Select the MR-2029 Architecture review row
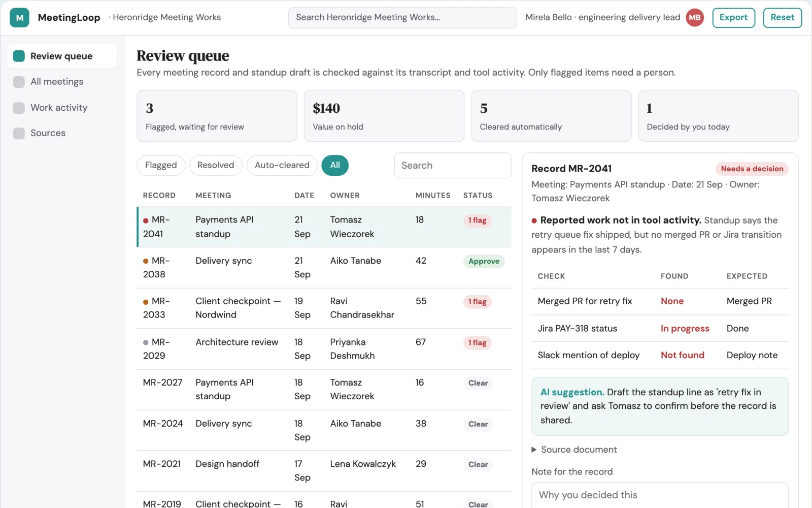812x508 pixels. [x=324, y=349]
